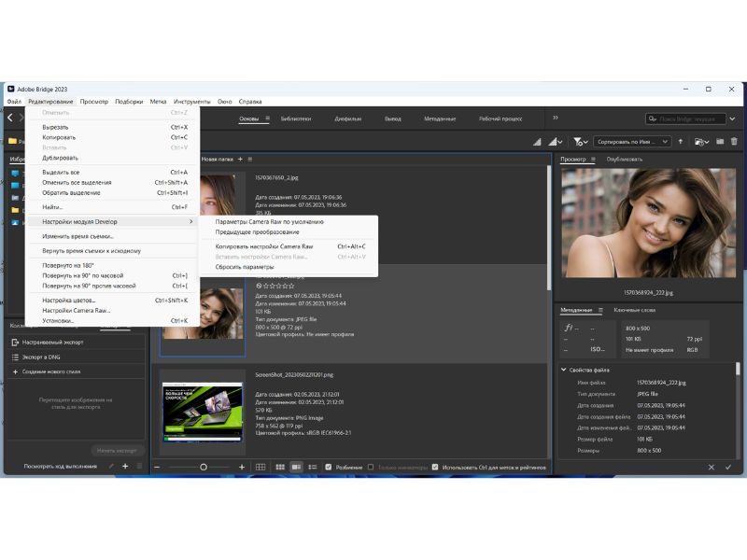Enable the Только миниатюры checkbox
Screen dimensions: 747x560
click(371, 467)
